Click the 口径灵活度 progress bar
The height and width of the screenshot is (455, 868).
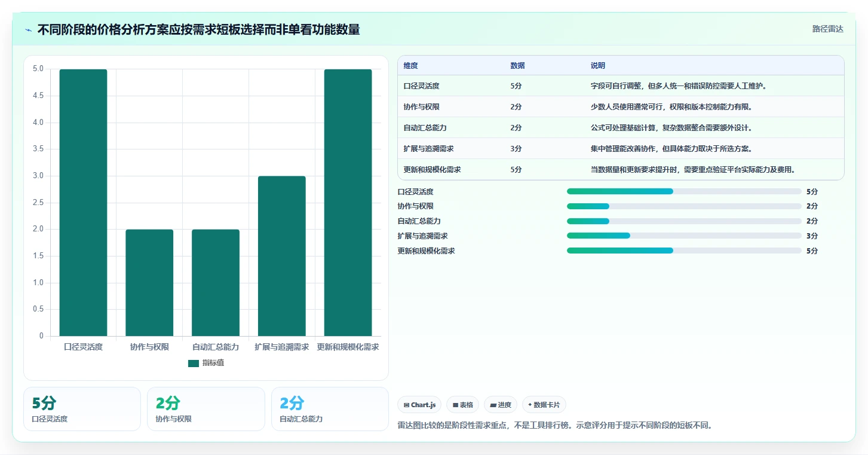(684, 191)
